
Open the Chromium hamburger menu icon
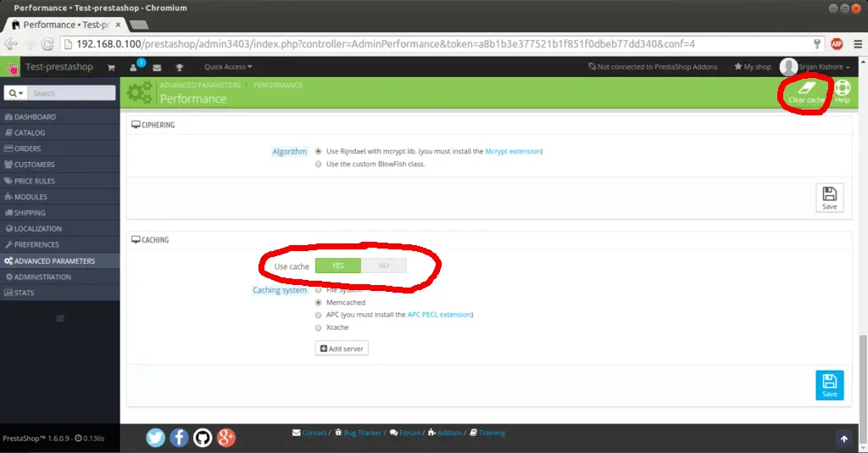858,44
